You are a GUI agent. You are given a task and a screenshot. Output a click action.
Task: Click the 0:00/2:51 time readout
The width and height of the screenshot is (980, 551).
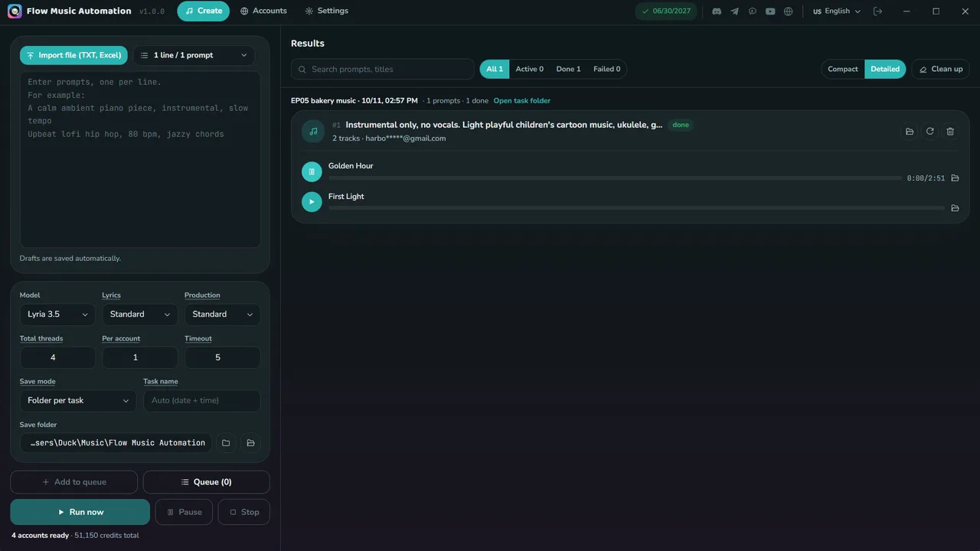pos(926,178)
